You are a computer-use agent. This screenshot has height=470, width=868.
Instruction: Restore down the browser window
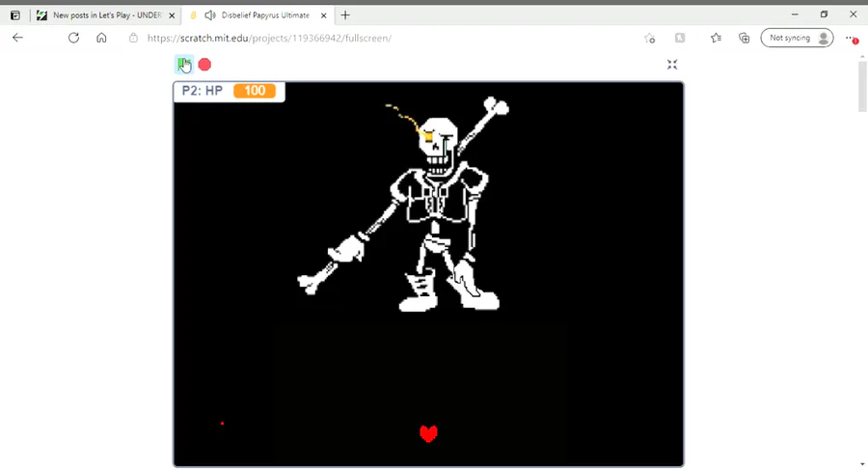tap(824, 14)
